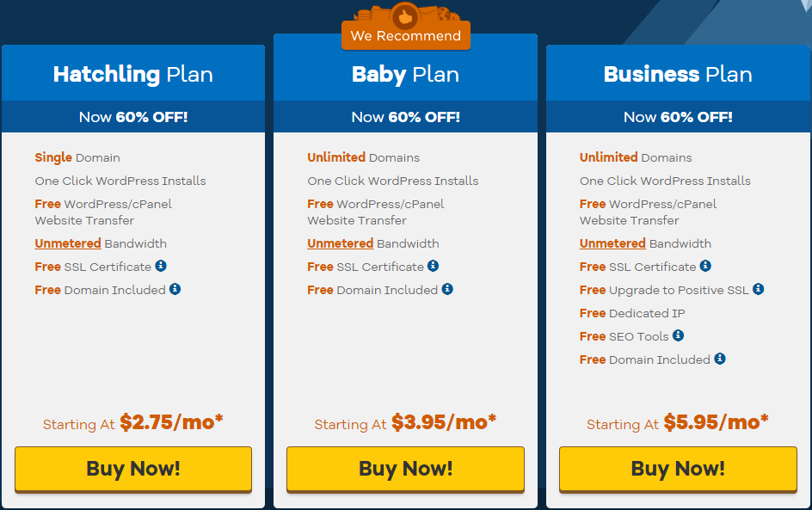
Task: Open info for Free Upgrade to Positive SSL
Action: click(757, 289)
